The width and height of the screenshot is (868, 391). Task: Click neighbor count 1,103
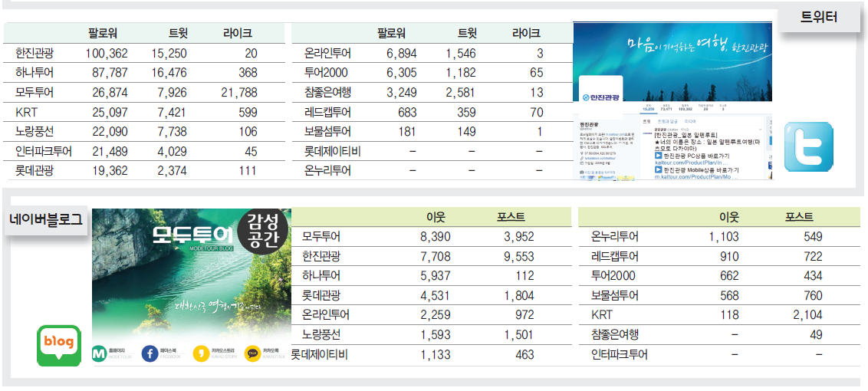coord(724,237)
